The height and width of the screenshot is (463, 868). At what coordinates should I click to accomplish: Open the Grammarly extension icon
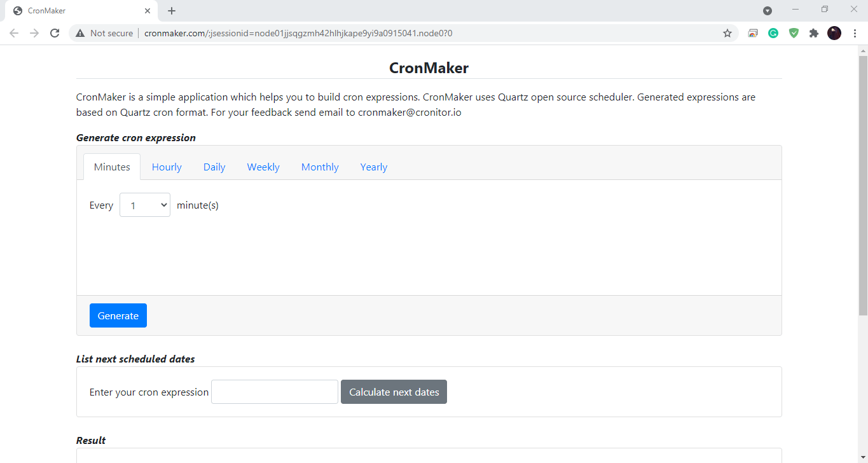tap(773, 33)
